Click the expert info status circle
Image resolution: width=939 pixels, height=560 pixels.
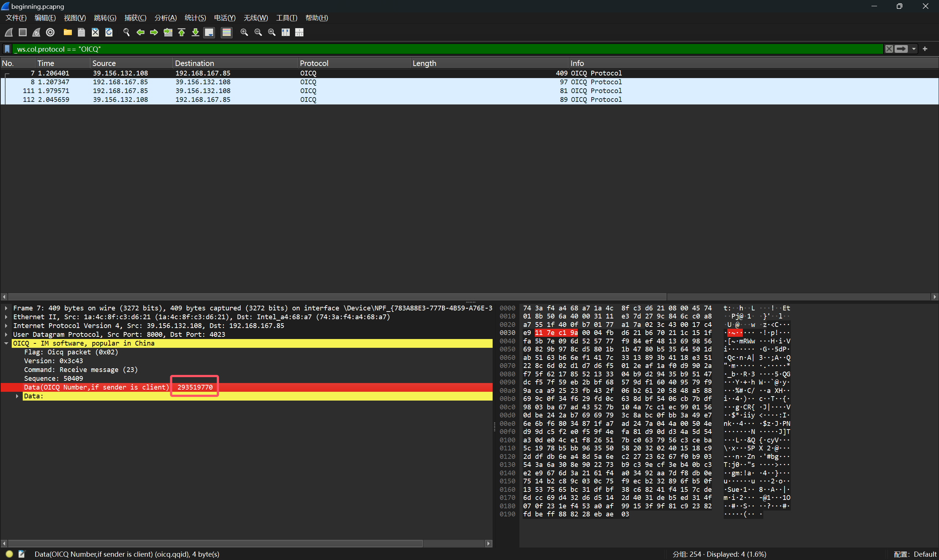point(10,555)
